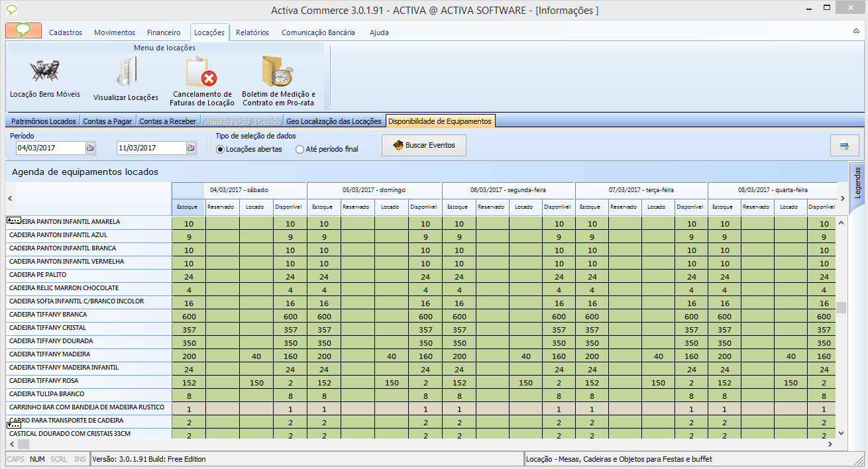Open the Relatórios ribbon tab

pyautogui.click(x=252, y=32)
